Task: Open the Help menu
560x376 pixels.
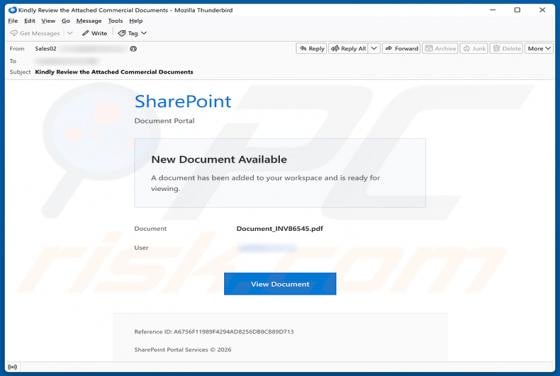Action: (x=136, y=21)
